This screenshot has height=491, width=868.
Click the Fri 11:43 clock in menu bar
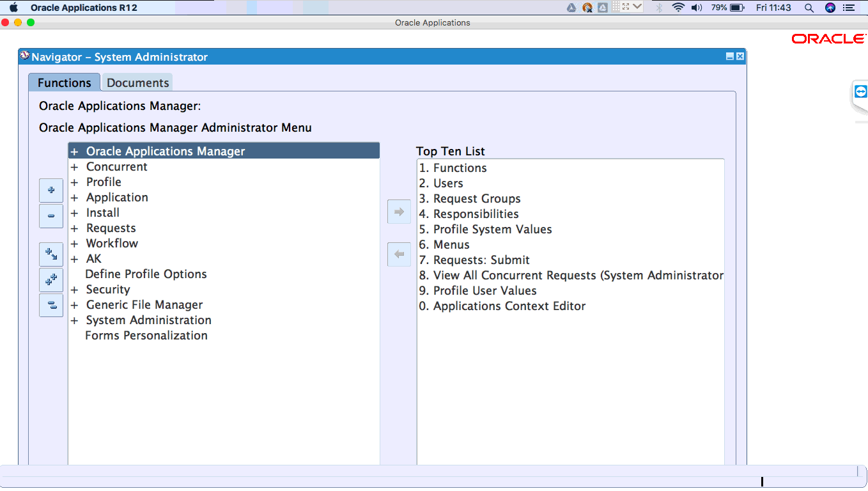[x=773, y=8]
